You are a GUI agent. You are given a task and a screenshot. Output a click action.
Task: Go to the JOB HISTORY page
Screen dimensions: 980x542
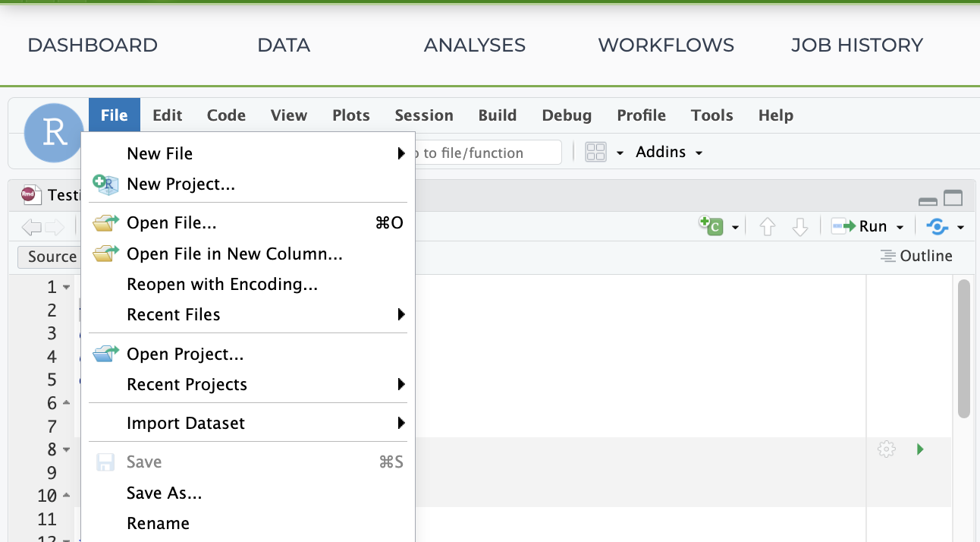pyautogui.click(x=857, y=46)
